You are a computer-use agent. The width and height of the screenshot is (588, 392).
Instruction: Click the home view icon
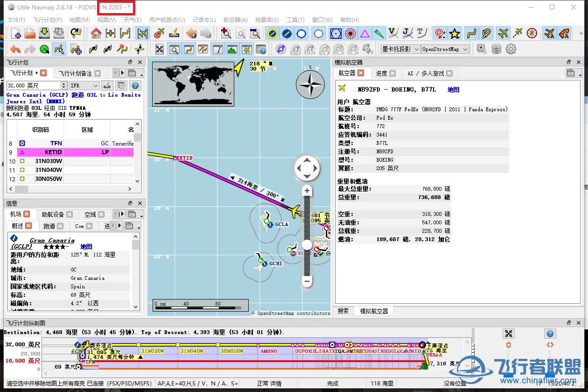(x=96, y=33)
